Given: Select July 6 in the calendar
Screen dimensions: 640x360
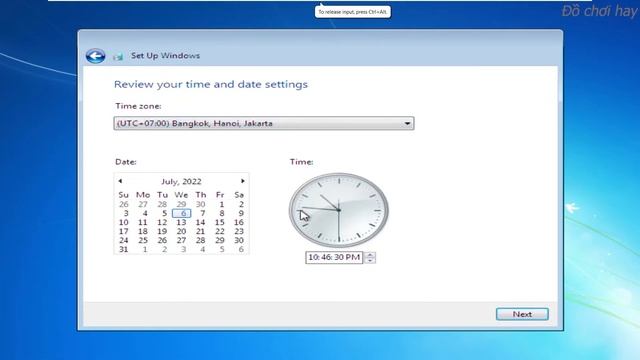Looking at the screenshot, I should click(x=182, y=213).
